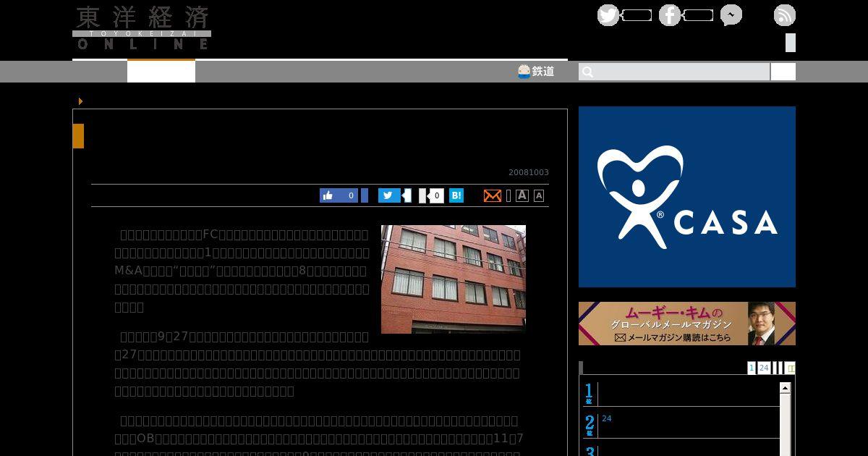
Task: Click the Twitter follower count box
Action: tap(637, 15)
